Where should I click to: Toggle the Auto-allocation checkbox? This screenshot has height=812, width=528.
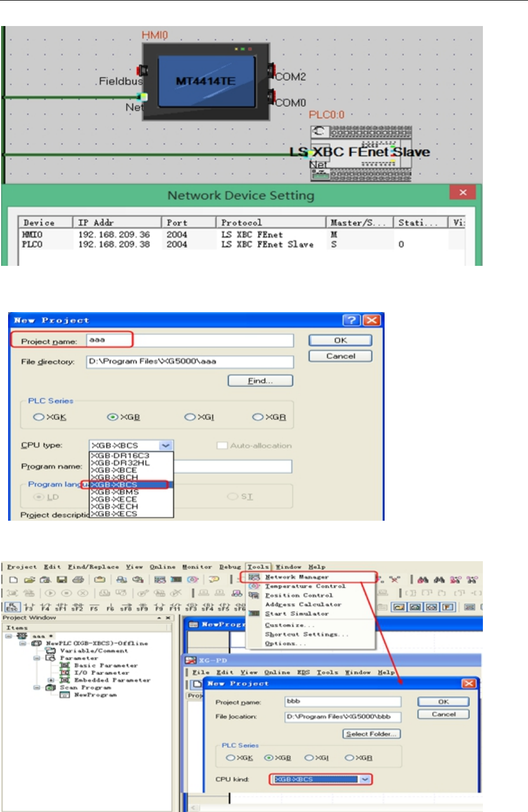[221, 446]
